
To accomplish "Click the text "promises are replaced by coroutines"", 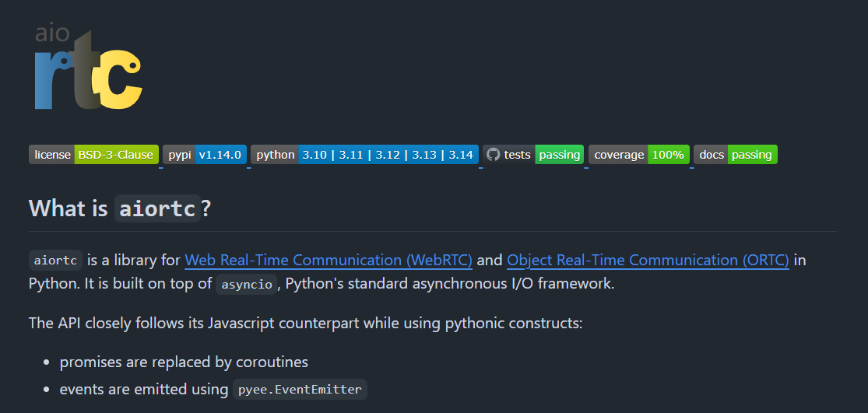I will [x=184, y=362].
